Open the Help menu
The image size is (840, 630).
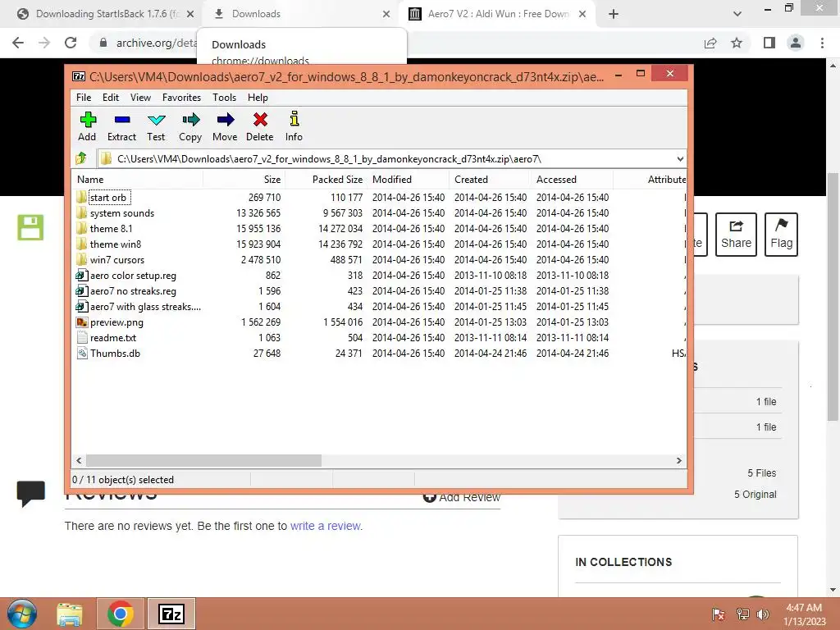click(x=258, y=98)
